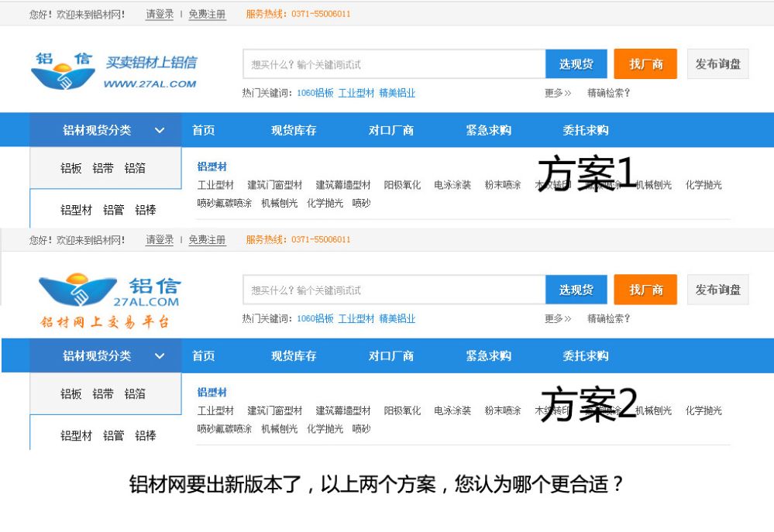Open 喷砂氟碳喷涂 in 方案1 subcategory list
This screenshot has width=774, height=532.
tap(225, 203)
